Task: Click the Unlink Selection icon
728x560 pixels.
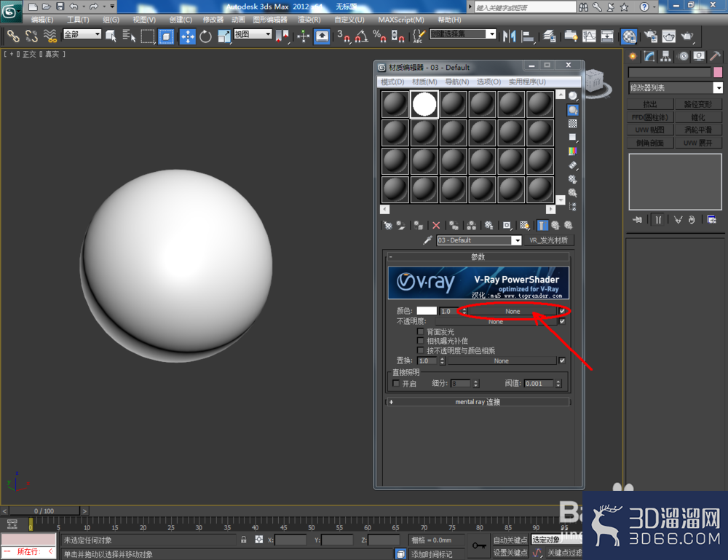Action: click(31, 36)
